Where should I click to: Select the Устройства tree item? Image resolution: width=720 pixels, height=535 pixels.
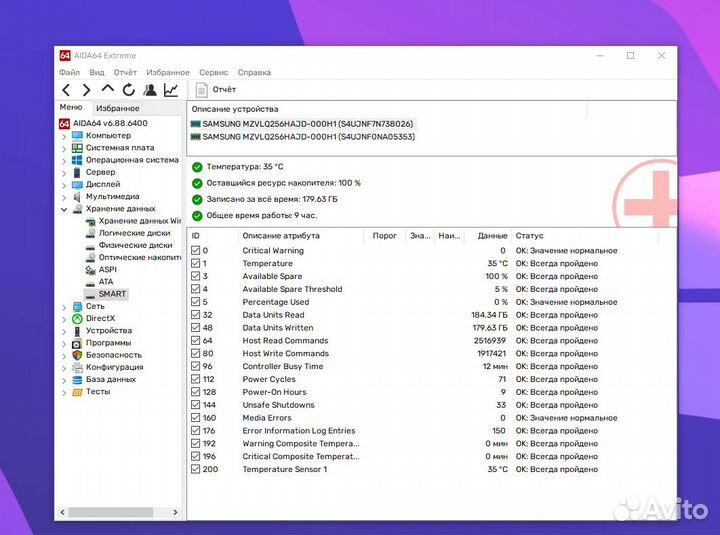(102, 330)
